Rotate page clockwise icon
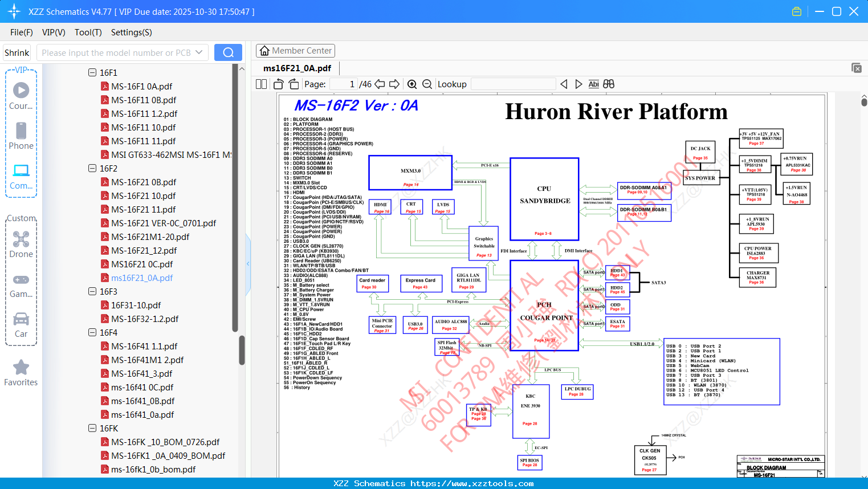The height and width of the screenshot is (489, 868). click(x=294, y=84)
